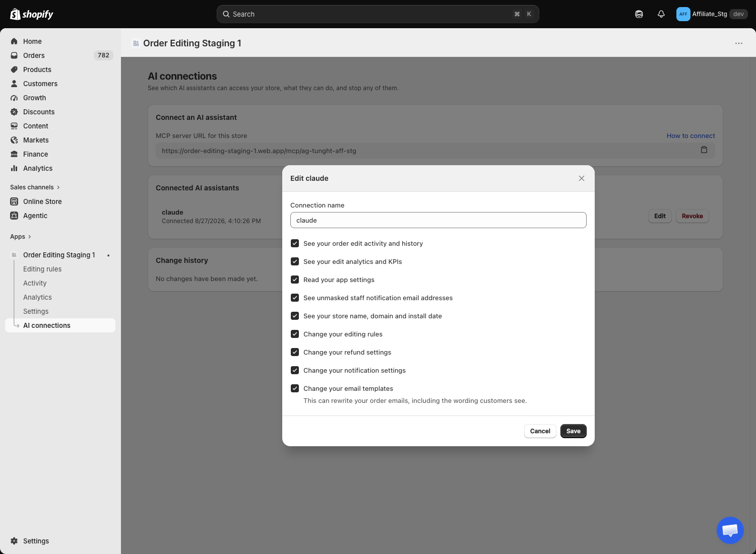Click the Order Editing Staging 1 app icon in sidebar
Screen dimensions: 756x554
click(x=14, y=255)
